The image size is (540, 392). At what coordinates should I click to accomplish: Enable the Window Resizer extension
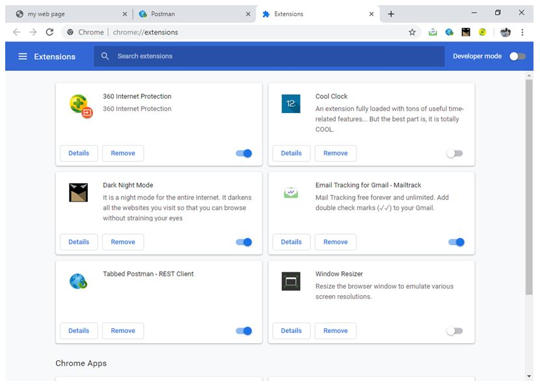pos(455,331)
